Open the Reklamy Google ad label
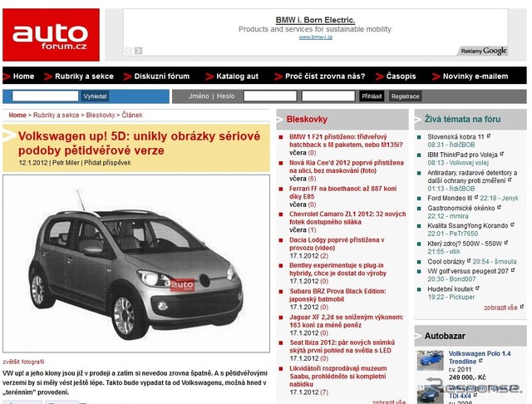 pyautogui.click(x=483, y=51)
